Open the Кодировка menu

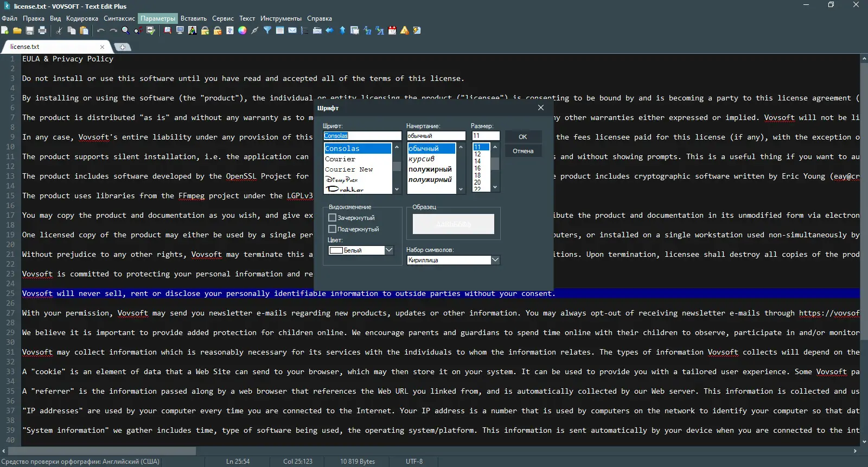coord(82,18)
